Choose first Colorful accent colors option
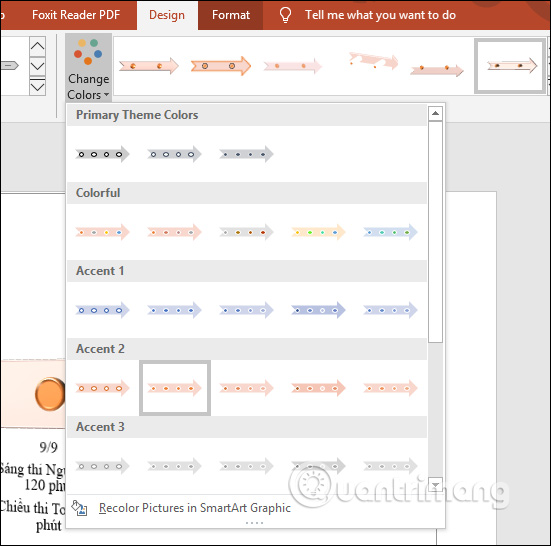This screenshot has height=546, width=551. point(103,232)
